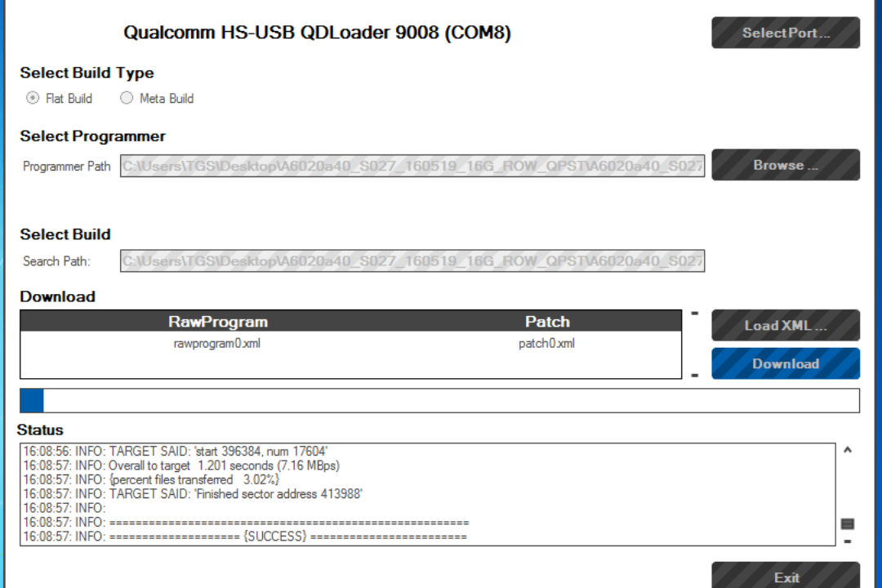This screenshot has height=588, width=882.
Task: Click the Patch column header
Action: pos(547,321)
